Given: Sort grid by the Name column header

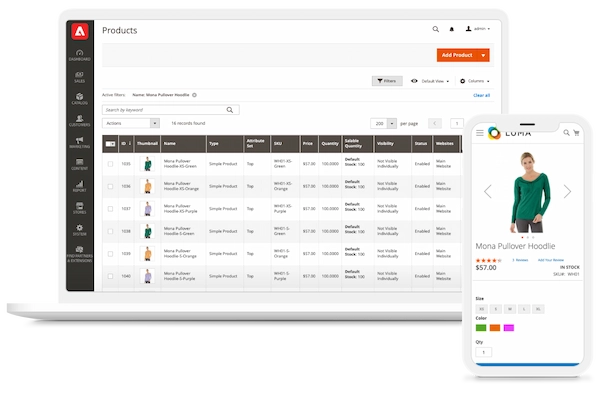Looking at the screenshot, I should point(183,144).
